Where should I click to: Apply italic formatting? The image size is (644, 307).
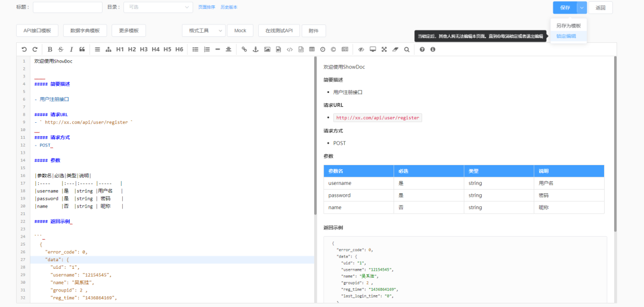[72, 49]
